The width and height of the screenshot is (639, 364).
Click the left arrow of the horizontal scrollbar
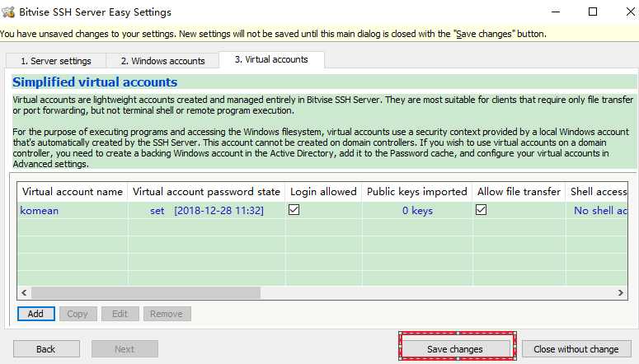tap(24, 292)
